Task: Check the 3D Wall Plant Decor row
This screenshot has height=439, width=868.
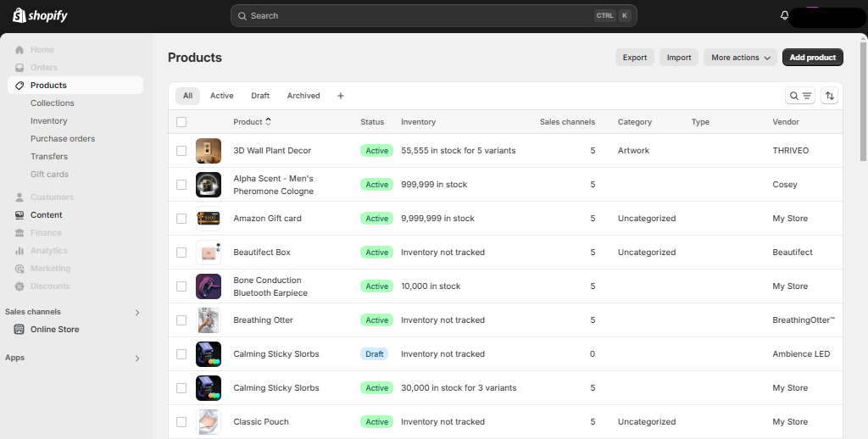Action: coord(181,151)
